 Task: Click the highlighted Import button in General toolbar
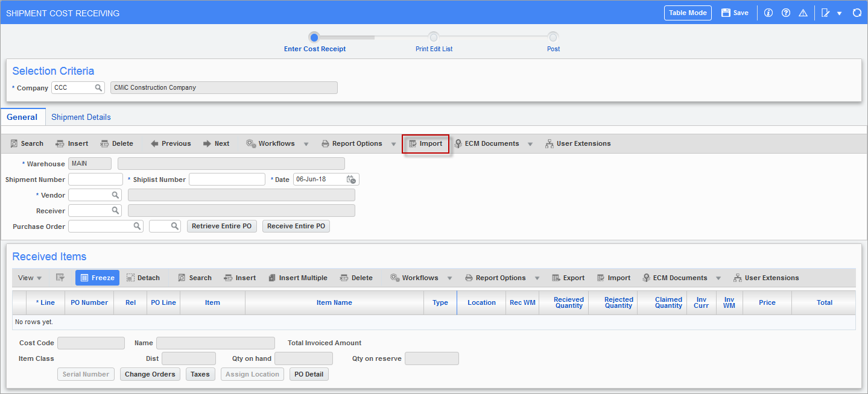coord(426,143)
